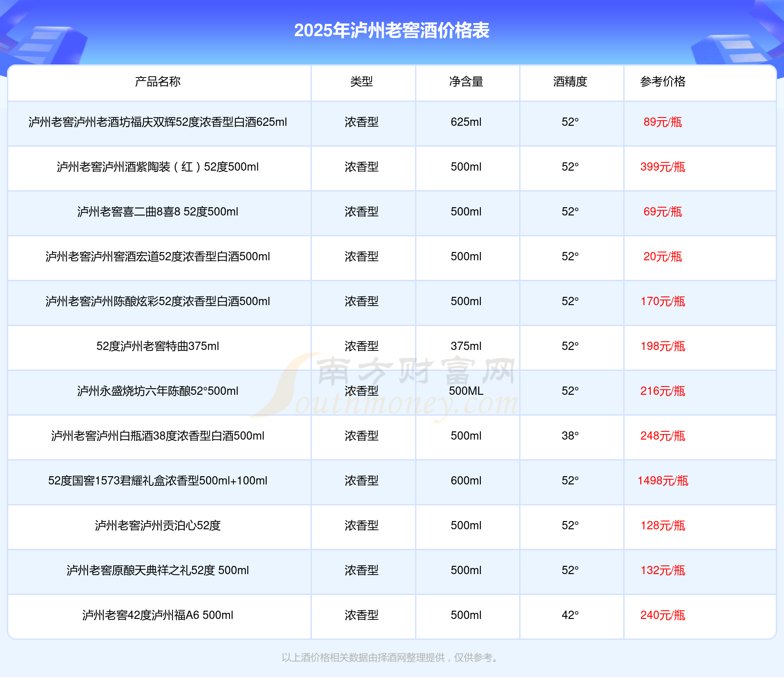The width and height of the screenshot is (784, 679).
Task: Click the 1498元/瓶 price
Action: pos(663,481)
